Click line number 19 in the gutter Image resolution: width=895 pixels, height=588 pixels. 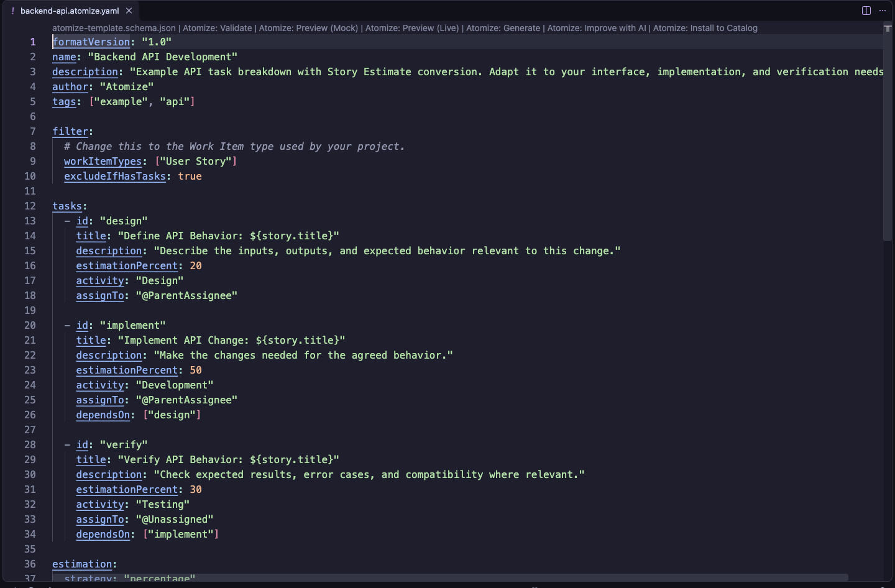click(x=30, y=310)
